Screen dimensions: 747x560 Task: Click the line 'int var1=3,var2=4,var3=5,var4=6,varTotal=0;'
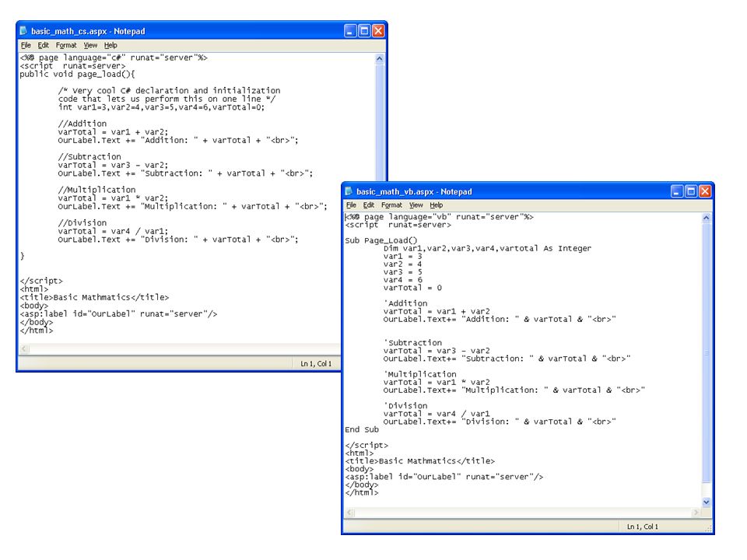click(161, 107)
